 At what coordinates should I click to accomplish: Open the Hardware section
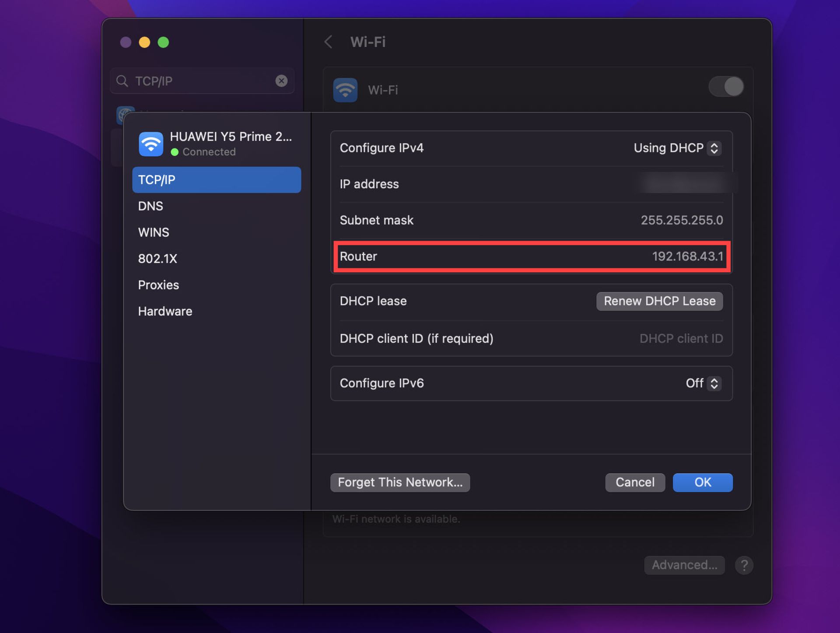coord(165,311)
